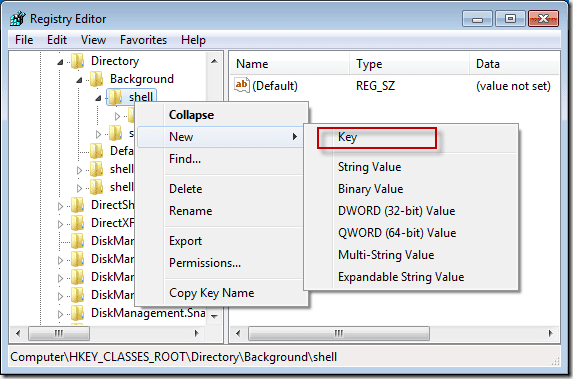
Task: Choose Copy Key Name option
Action: [222, 293]
